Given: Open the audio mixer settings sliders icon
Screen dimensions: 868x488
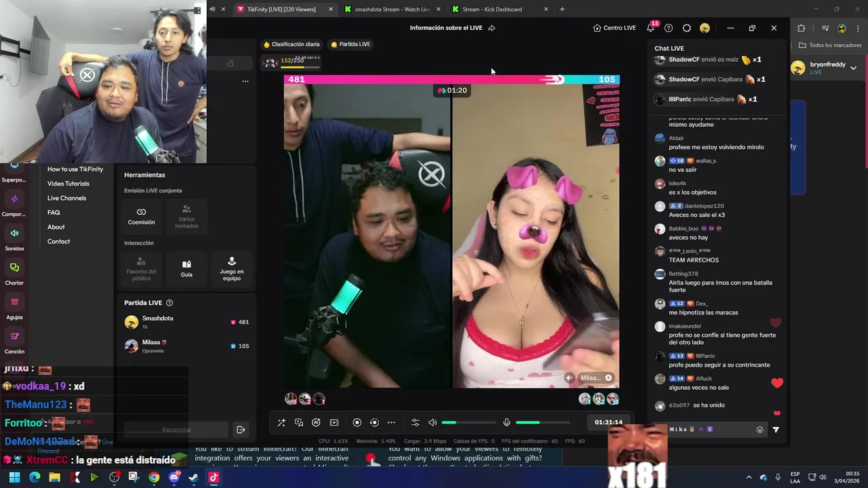Looking at the screenshot, I should click(416, 422).
